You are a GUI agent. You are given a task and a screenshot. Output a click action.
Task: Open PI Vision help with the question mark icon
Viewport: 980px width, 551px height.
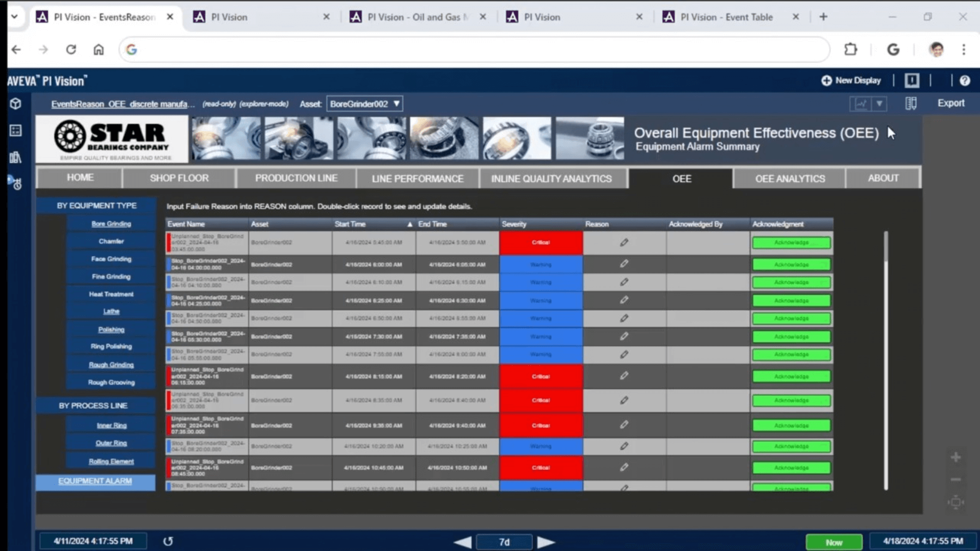click(x=965, y=81)
